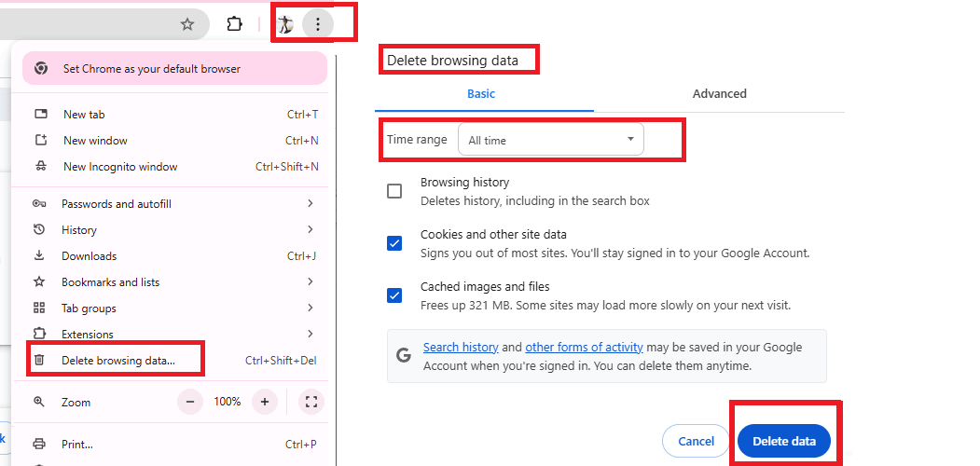Open the Search history link

pyautogui.click(x=461, y=348)
